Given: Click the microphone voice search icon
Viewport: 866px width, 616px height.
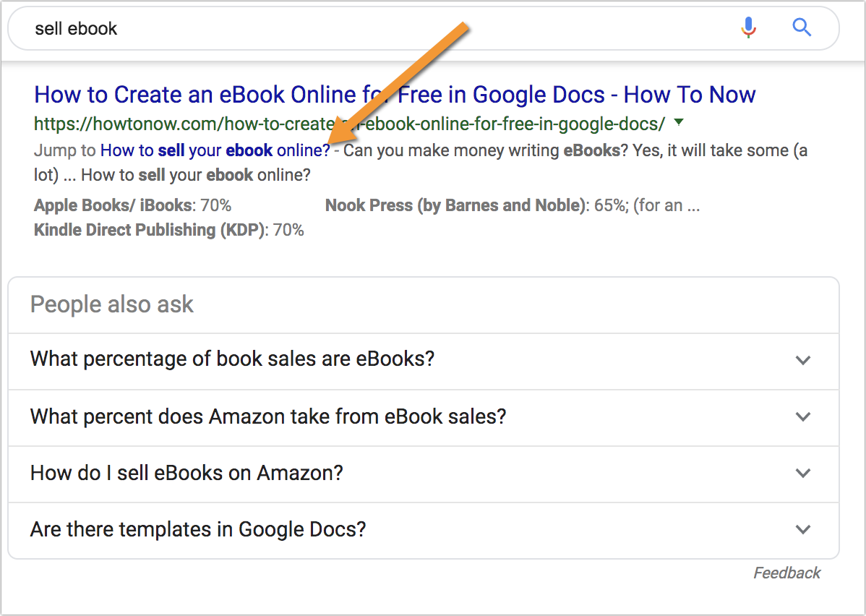Looking at the screenshot, I should pyautogui.click(x=748, y=28).
